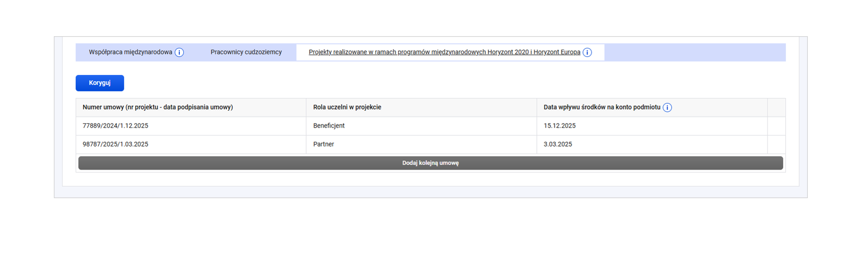Viewport: 868px width, 261px height.
Task: Click the empty header cell in last column
Action: [x=776, y=108]
